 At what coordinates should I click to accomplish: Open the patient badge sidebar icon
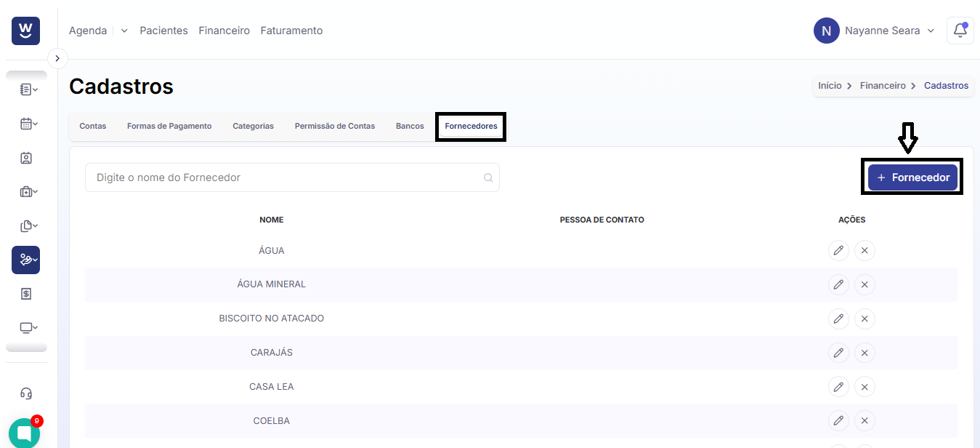(26, 158)
